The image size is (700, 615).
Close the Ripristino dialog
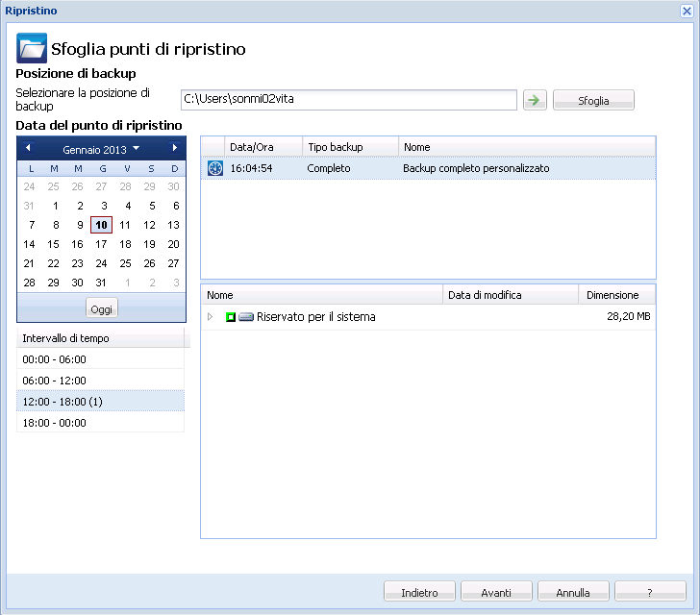[x=687, y=11]
